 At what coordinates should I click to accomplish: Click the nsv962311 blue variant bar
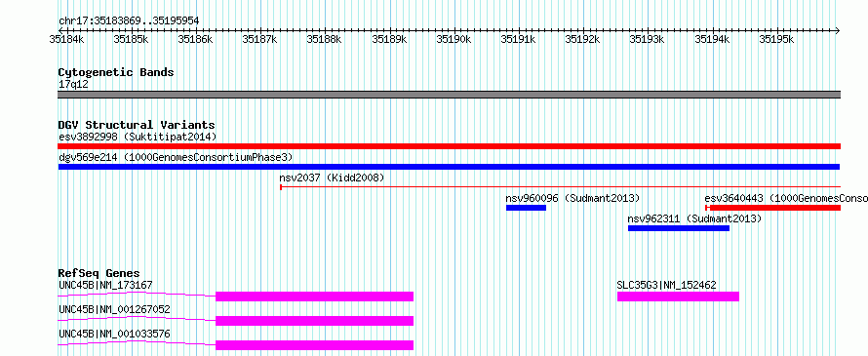tap(679, 228)
